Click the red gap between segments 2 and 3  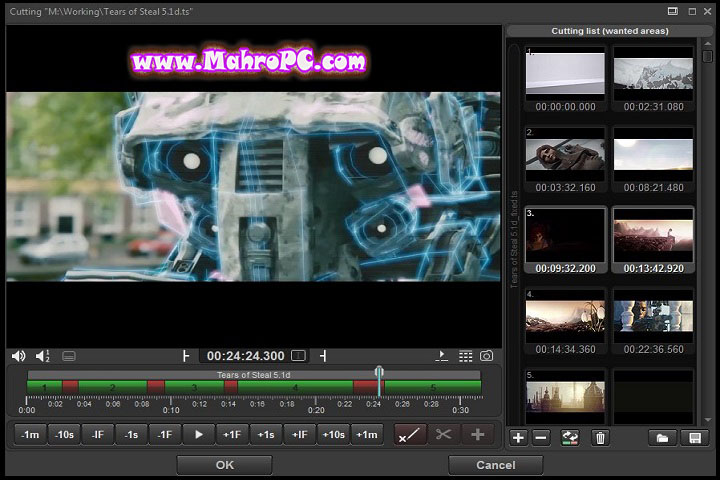pyautogui.click(x=156, y=388)
